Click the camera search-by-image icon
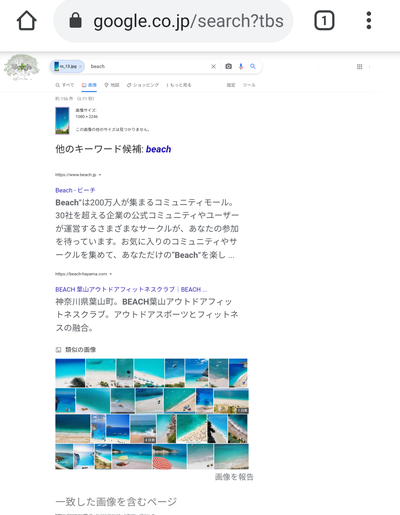 [x=228, y=66]
